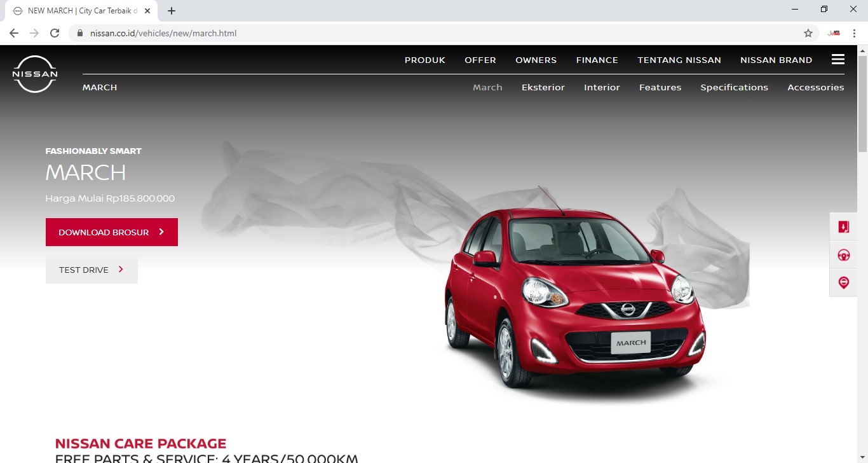Image resolution: width=868 pixels, height=463 pixels.
Task: Expand the OWNERS menu
Action: point(536,60)
